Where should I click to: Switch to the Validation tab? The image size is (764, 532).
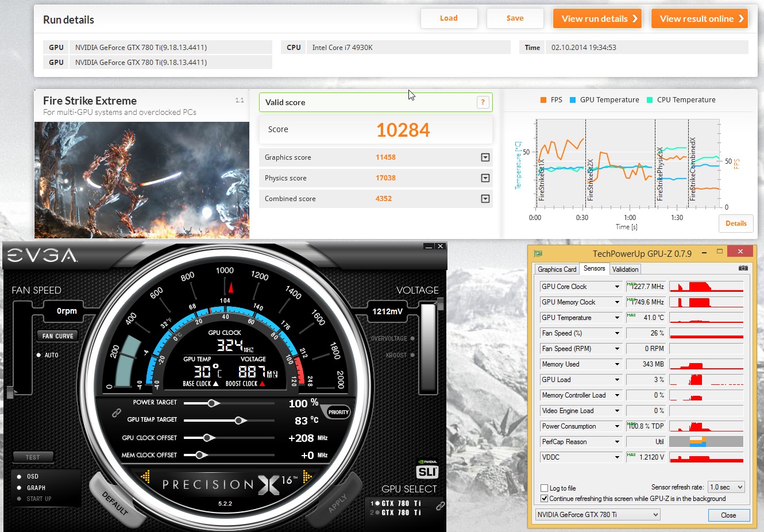(x=625, y=269)
